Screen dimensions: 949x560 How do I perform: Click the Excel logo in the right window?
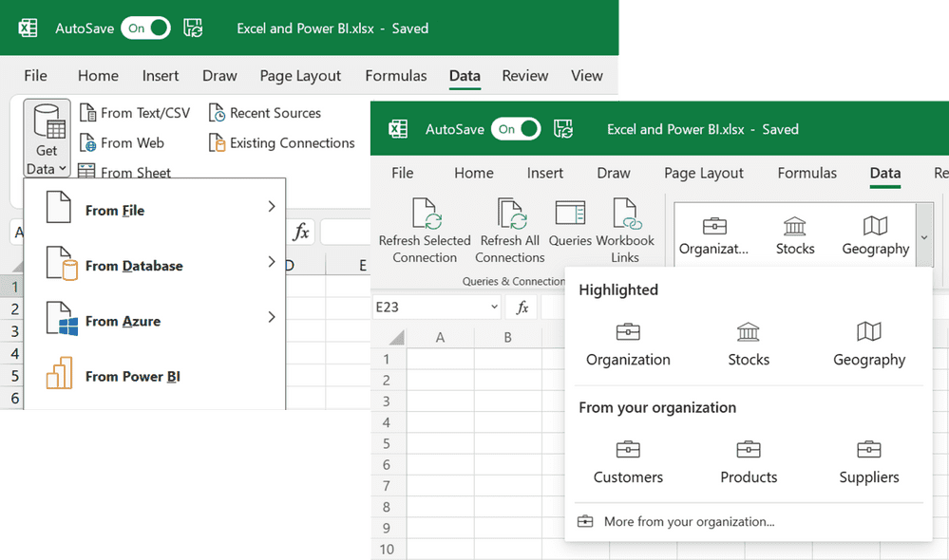398,129
